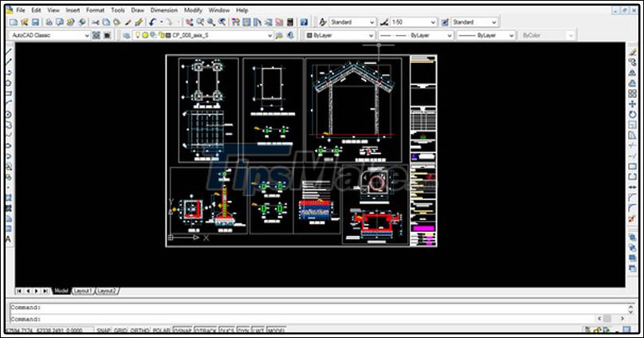
Task: Toggle OTRACK in the status bar
Action: 206,330
